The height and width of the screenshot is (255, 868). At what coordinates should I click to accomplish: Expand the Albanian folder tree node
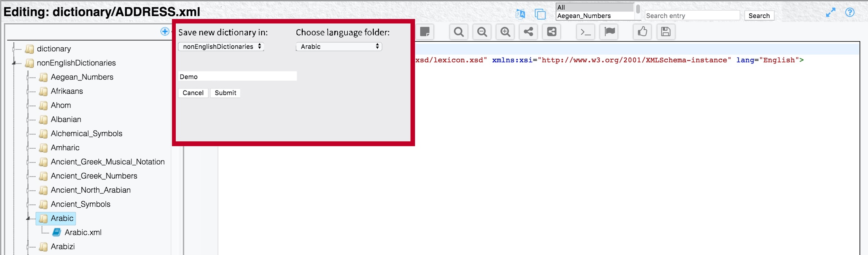click(28, 120)
